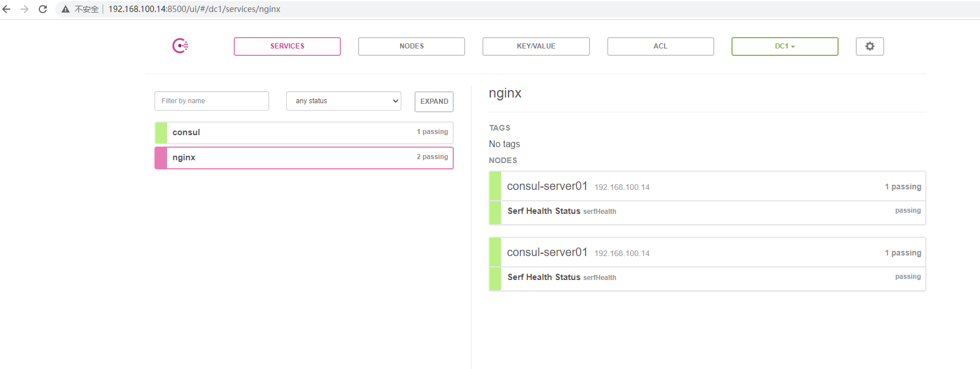Open the KEY/VALUE tab
Screen dimensions: 980x369
click(536, 46)
